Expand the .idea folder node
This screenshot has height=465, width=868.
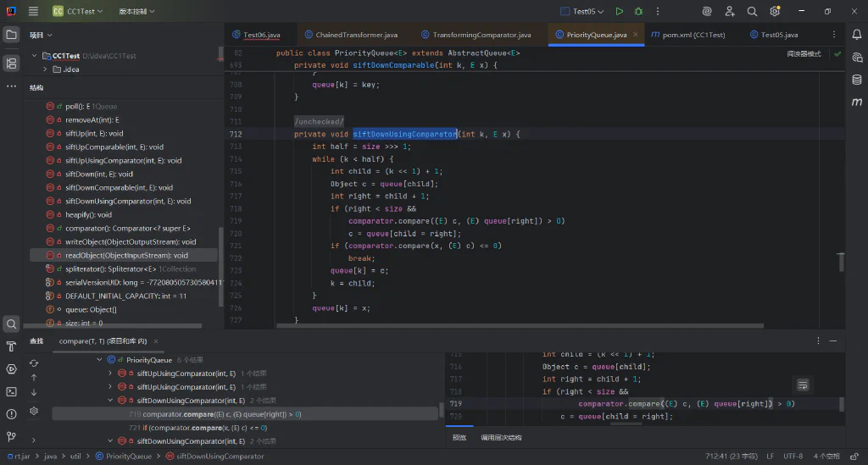45,69
